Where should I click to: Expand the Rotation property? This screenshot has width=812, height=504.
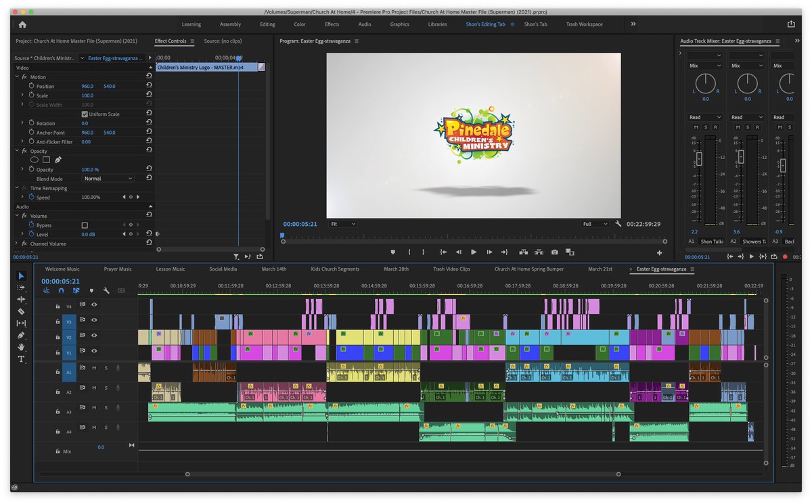click(22, 123)
